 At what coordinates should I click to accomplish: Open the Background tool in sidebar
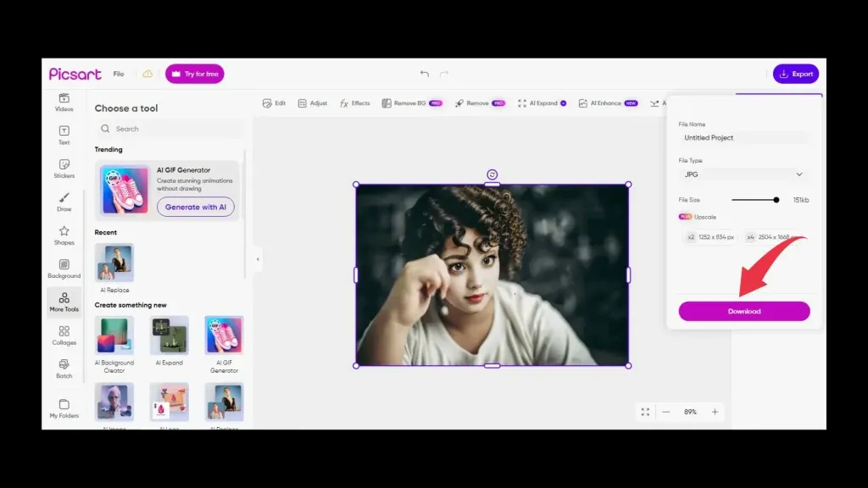[64, 269]
